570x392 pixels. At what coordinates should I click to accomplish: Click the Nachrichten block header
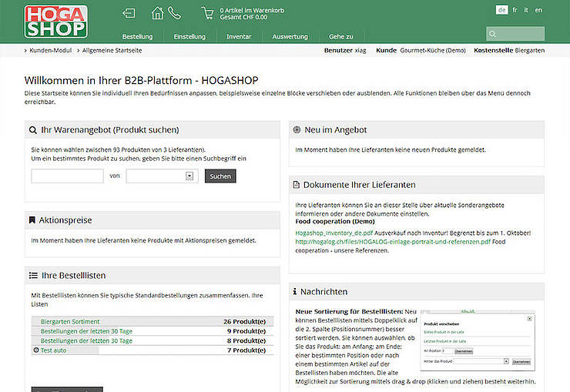(417, 291)
